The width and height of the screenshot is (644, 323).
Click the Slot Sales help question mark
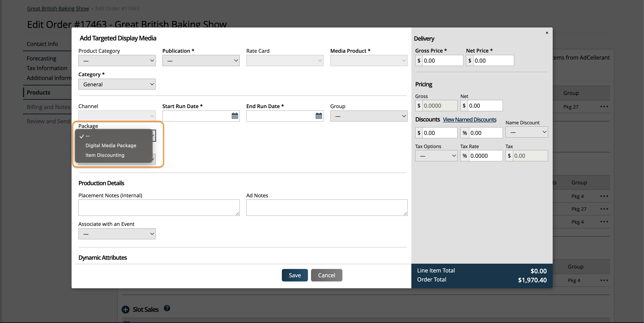tap(167, 308)
